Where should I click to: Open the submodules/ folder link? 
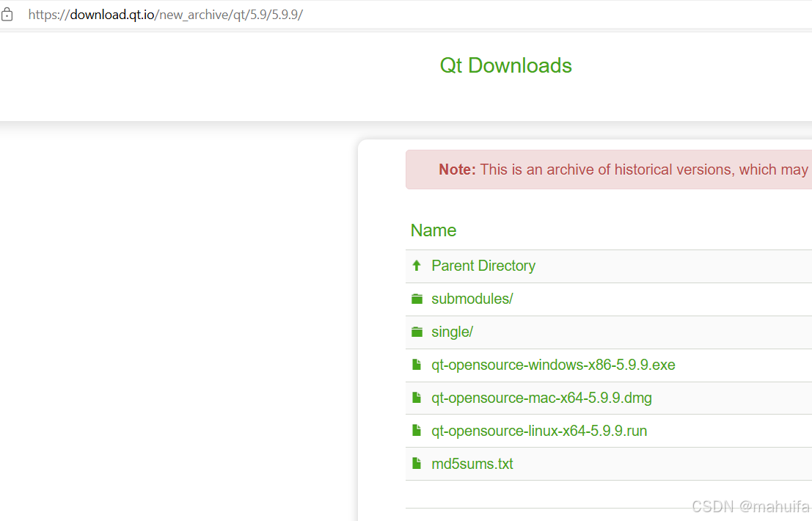pos(472,299)
